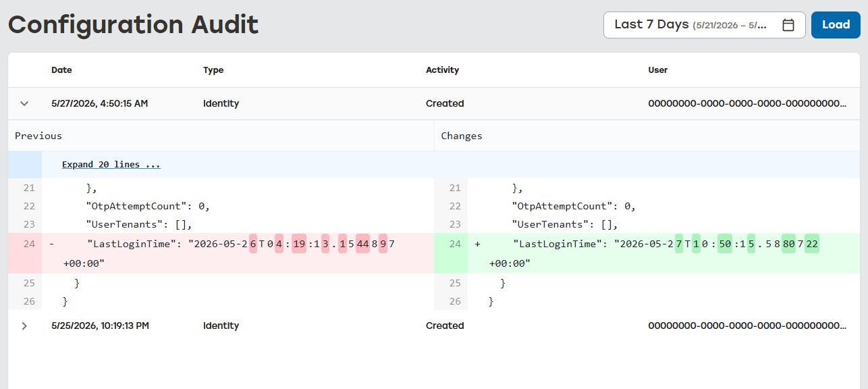Click the User column header

click(658, 70)
